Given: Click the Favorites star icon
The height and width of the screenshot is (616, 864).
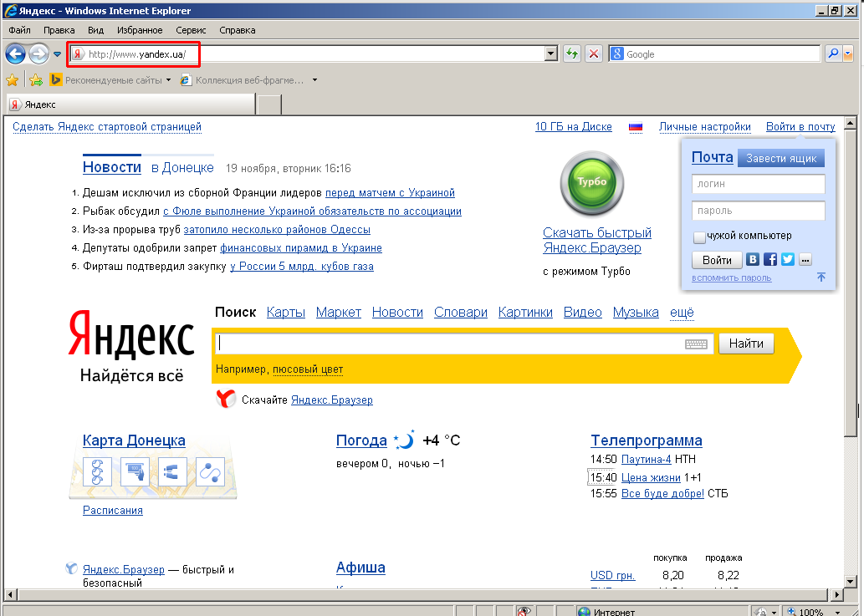Looking at the screenshot, I should (x=12, y=80).
